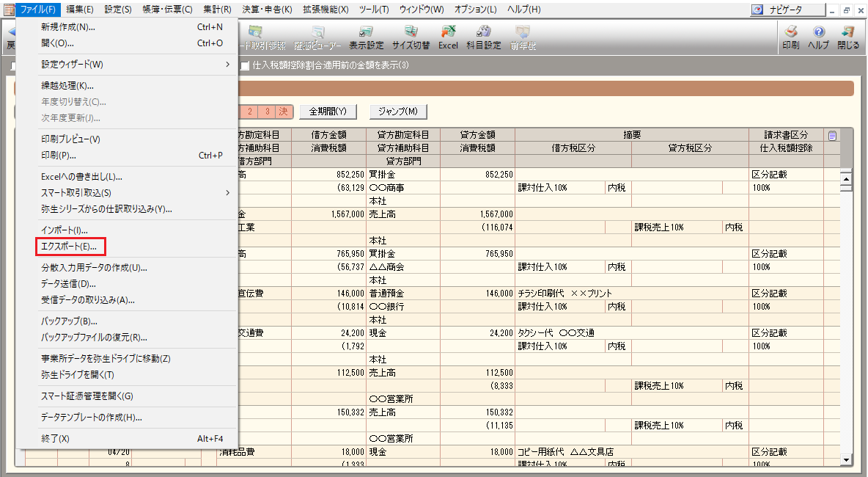Open the オプション(L) menu
The width and height of the screenshot is (868, 477).
(476, 10)
